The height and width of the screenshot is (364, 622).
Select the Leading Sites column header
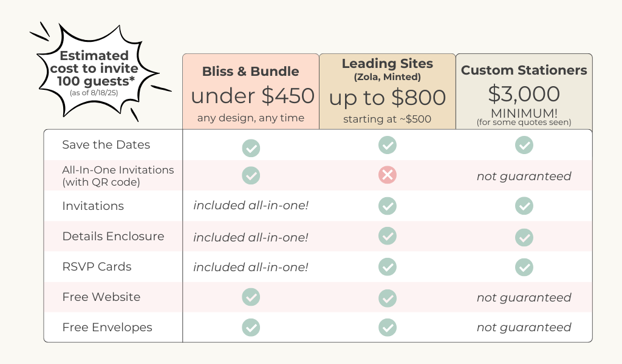tap(388, 63)
